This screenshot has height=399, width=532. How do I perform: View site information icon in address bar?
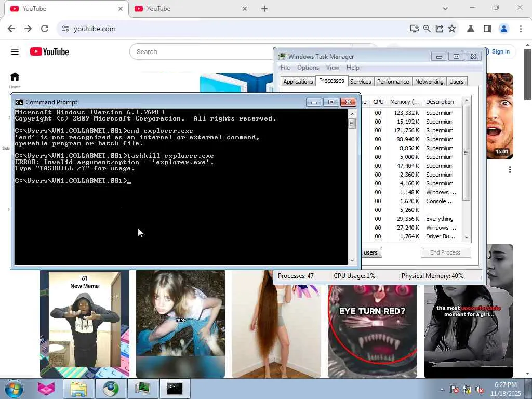pos(65,29)
